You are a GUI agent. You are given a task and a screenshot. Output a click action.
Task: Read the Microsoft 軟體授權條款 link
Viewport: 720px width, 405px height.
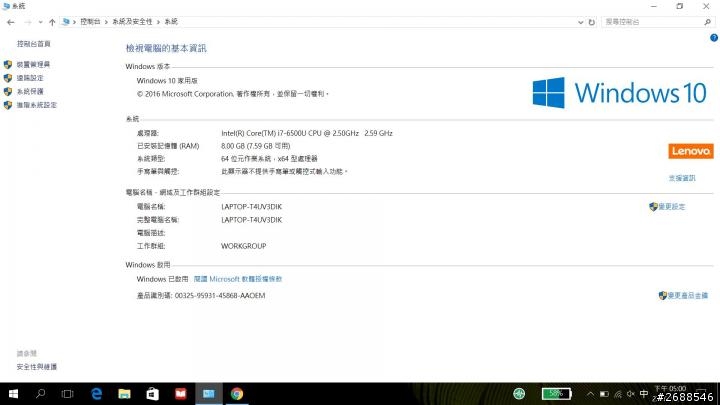tap(238, 279)
